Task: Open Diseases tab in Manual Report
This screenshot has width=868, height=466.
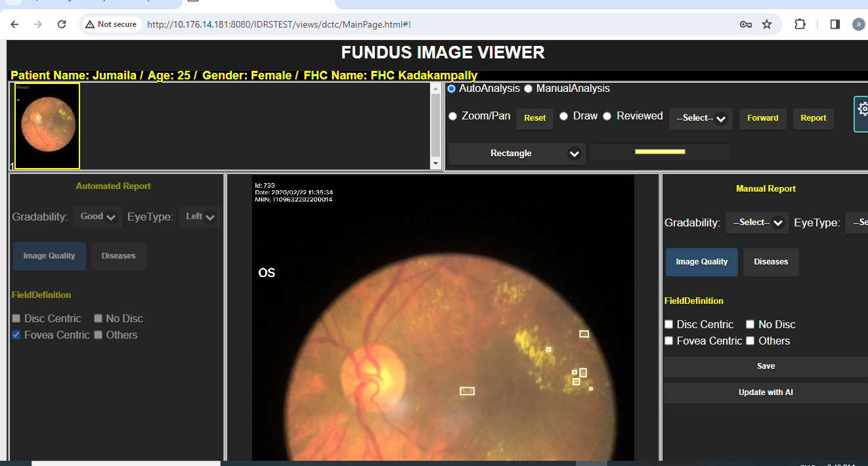Action: tap(771, 262)
